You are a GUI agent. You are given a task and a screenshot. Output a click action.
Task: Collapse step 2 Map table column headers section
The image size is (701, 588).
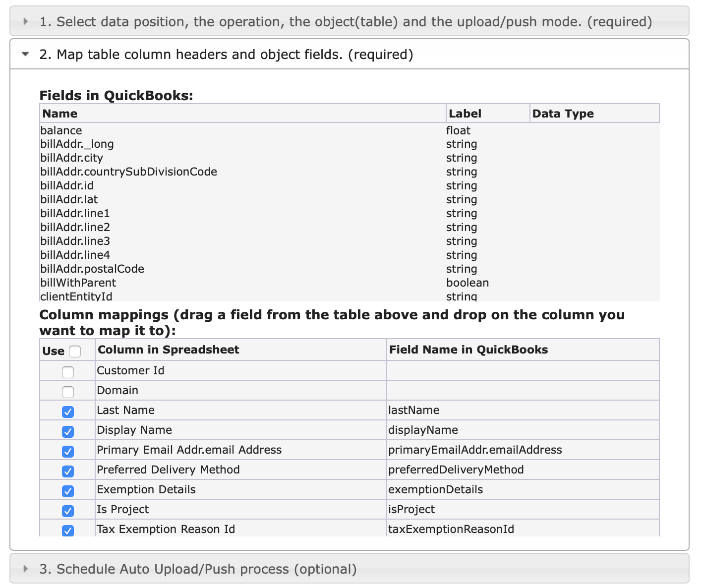(349, 54)
